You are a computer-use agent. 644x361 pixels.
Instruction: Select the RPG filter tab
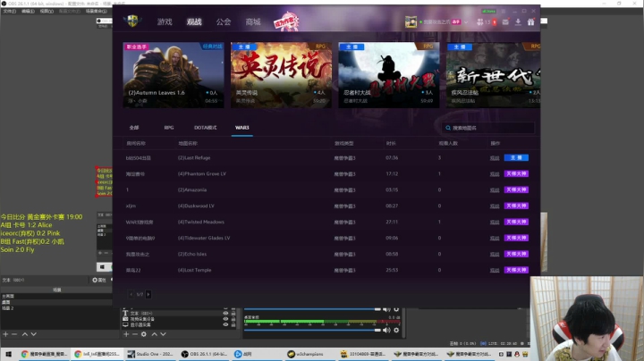(x=169, y=128)
